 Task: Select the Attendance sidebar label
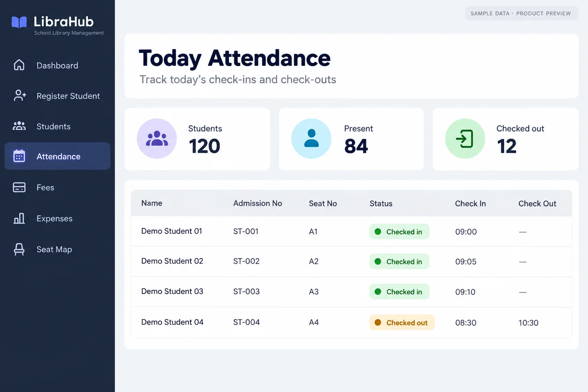59,157
